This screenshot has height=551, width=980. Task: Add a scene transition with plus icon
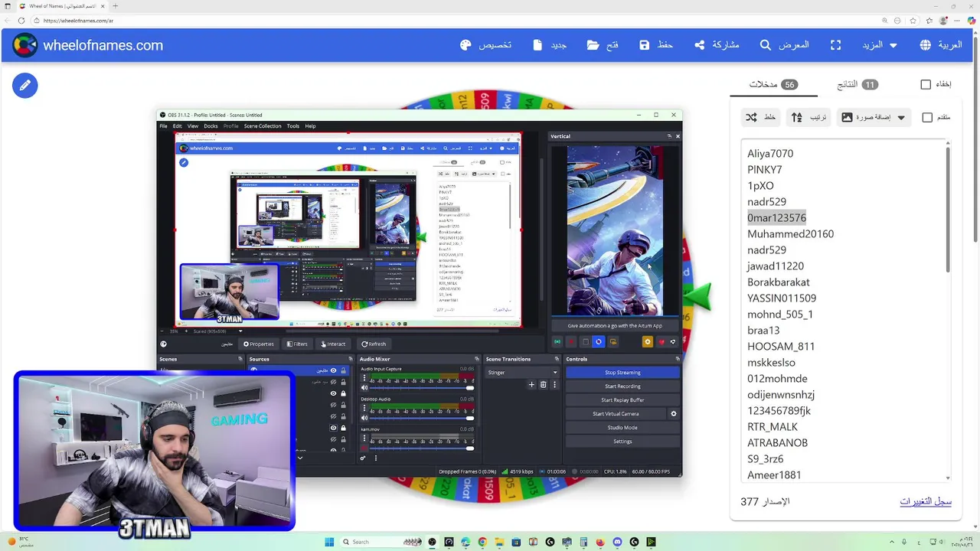pyautogui.click(x=531, y=385)
